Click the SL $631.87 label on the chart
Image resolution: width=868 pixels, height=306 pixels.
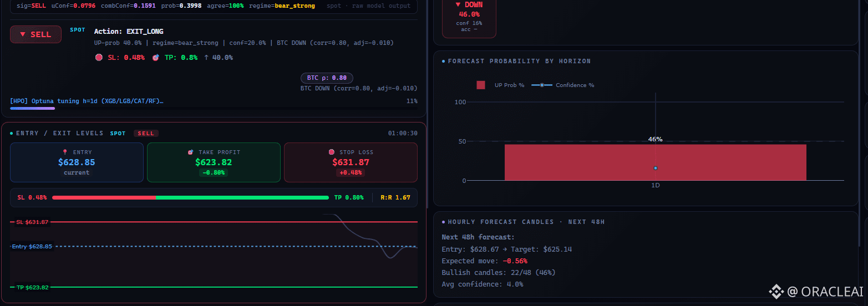(x=32, y=222)
